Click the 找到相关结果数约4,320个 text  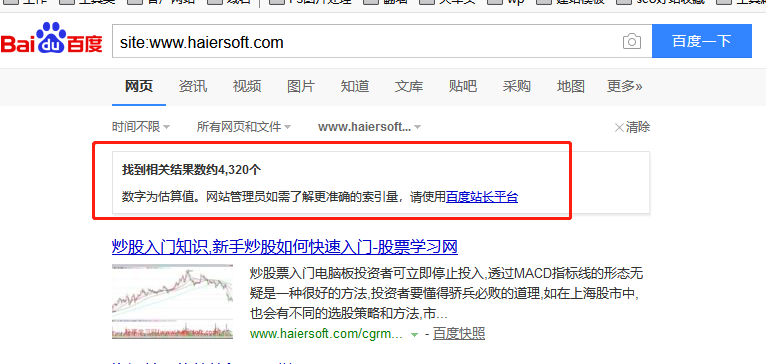(191, 170)
